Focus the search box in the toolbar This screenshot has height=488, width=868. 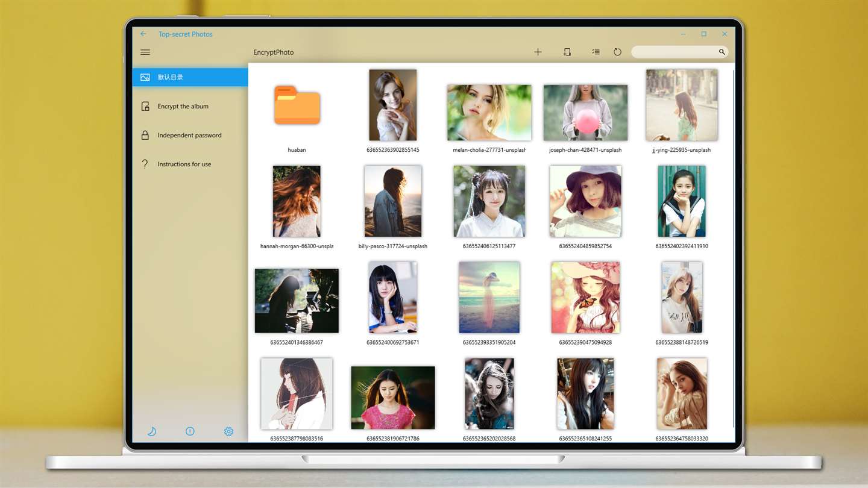point(679,52)
